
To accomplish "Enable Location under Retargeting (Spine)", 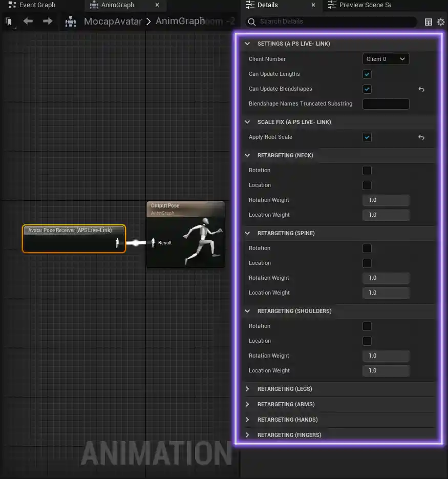I will pos(367,263).
